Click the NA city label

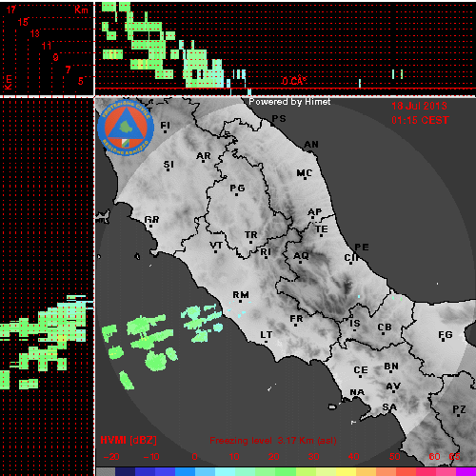click(x=357, y=392)
